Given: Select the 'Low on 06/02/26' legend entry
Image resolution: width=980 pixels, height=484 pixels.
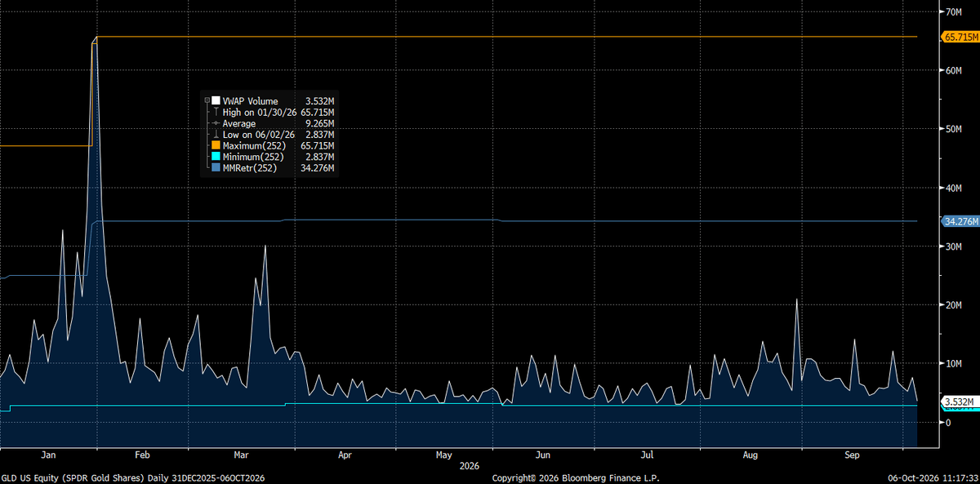Looking at the screenshot, I should 259,134.
